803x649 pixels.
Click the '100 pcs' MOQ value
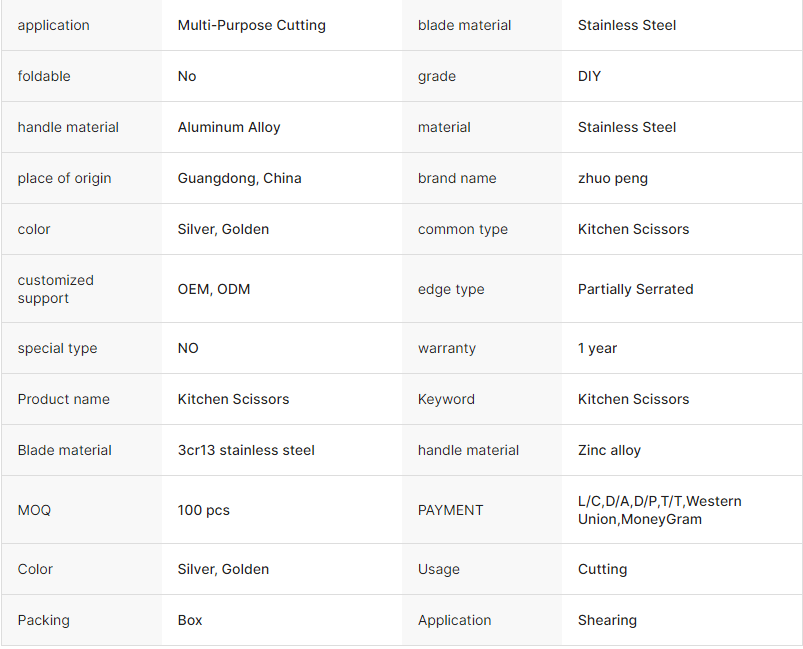click(204, 510)
